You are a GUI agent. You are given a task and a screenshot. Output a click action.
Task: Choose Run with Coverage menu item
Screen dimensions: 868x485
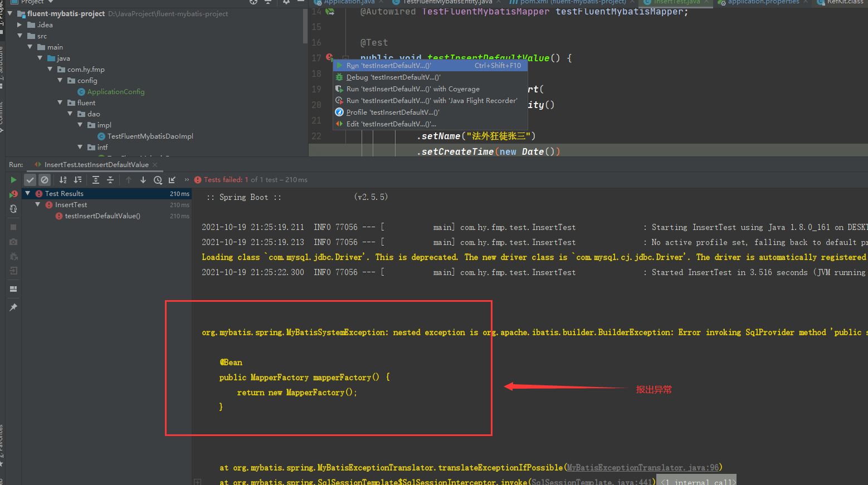coord(430,89)
